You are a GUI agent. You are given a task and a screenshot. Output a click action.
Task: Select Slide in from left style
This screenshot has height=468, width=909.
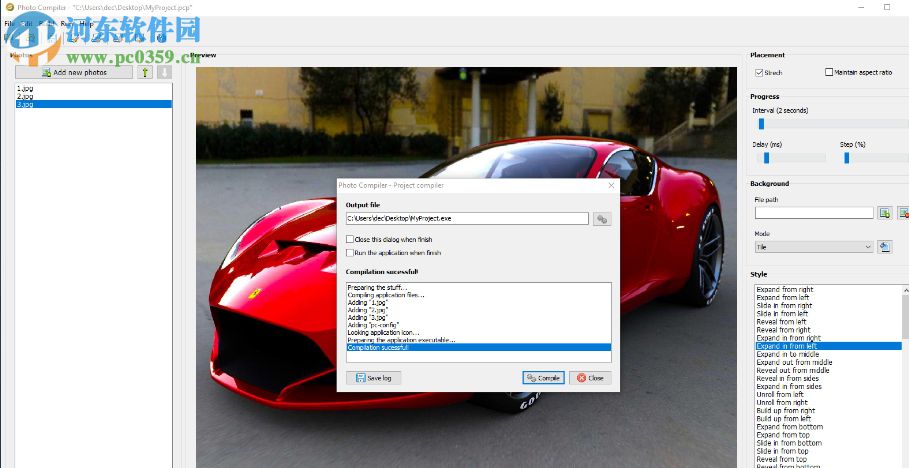pos(782,314)
